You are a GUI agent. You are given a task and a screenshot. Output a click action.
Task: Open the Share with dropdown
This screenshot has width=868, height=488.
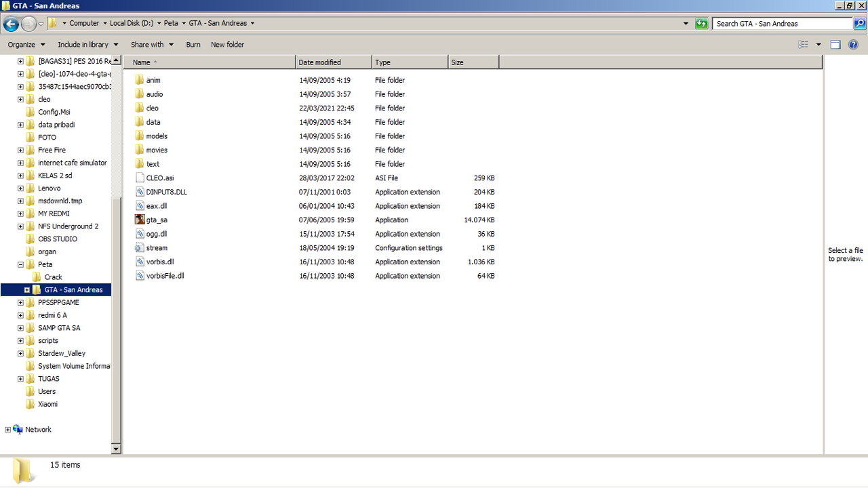(153, 45)
